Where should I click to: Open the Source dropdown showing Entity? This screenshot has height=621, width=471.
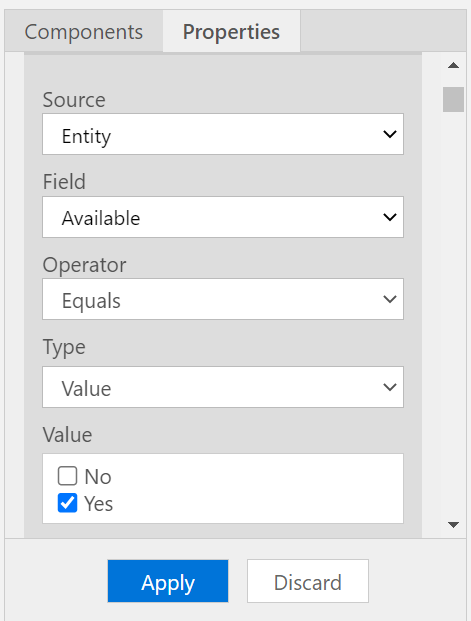tap(223, 134)
